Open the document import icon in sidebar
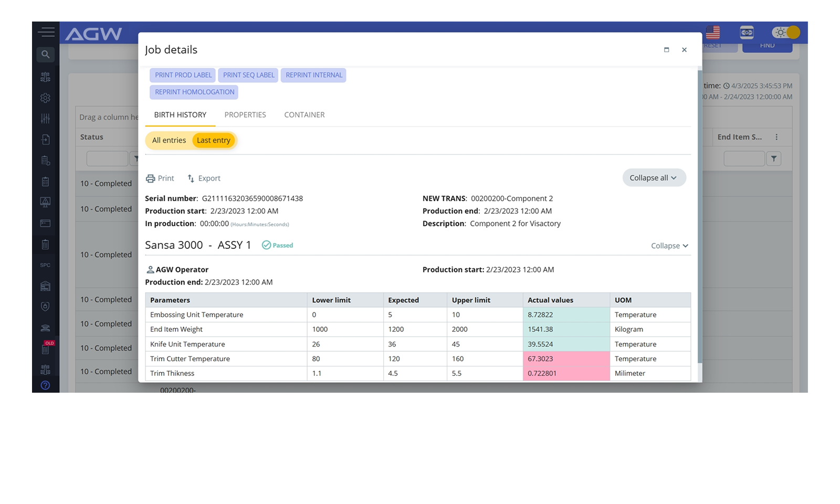 [46, 139]
